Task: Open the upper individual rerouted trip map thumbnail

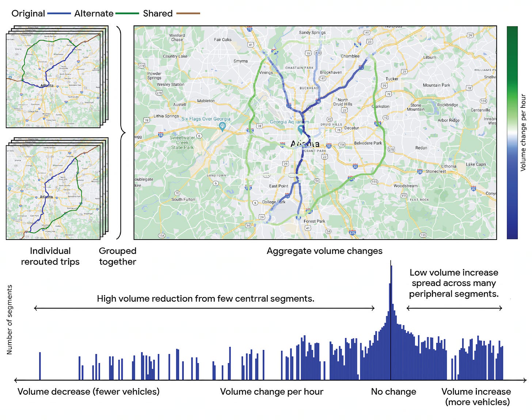Action: coord(53,81)
